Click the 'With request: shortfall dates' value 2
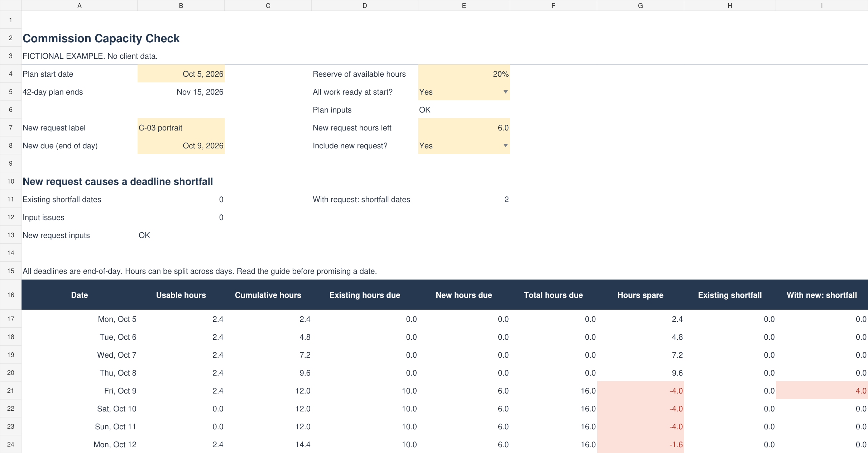Image resolution: width=868 pixels, height=453 pixels. coord(506,199)
